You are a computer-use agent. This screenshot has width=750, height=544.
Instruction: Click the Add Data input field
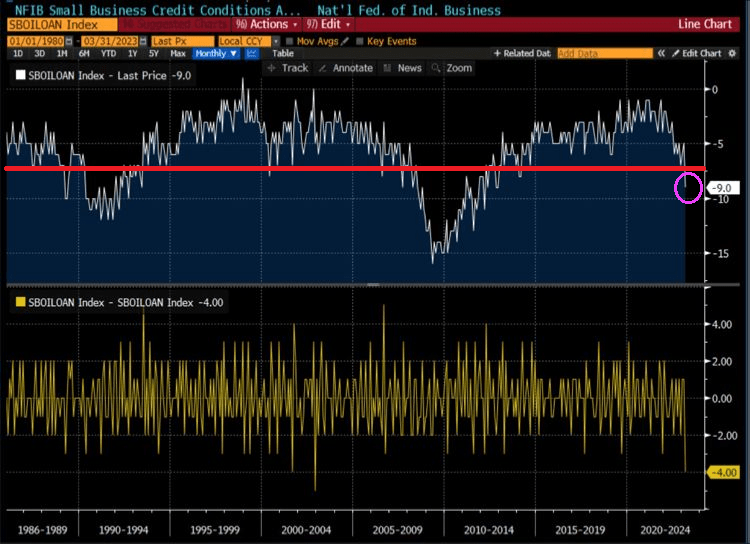[604, 53]
